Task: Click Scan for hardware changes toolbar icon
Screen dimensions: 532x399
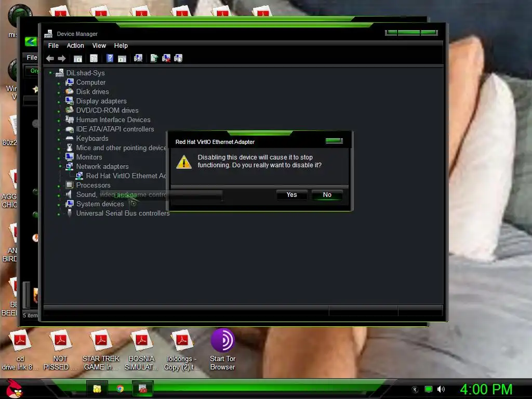Action: pos(138,58)
